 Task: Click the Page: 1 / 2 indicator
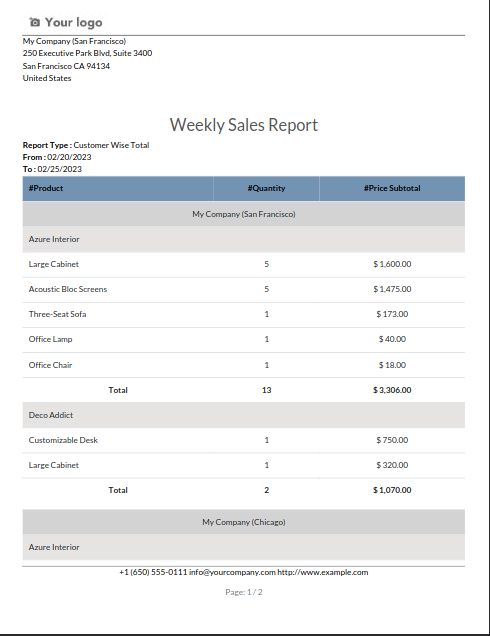click(x=244, y=592)
